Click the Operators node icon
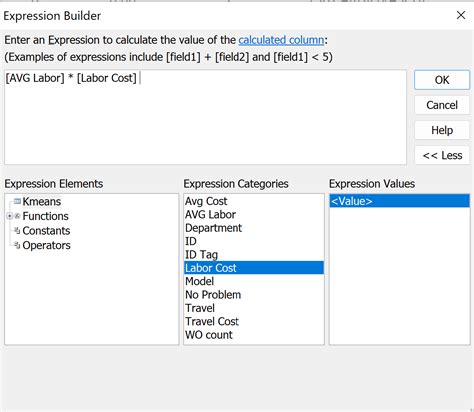The image size is (474, 412). click(x=17, y=245)
